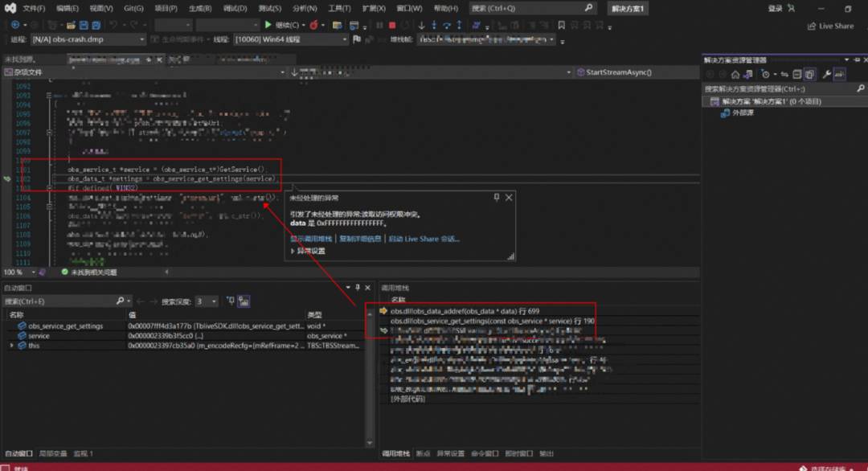Click the Pending Changes Filter clock icon
The height and width of the screenshot is (471, 868).
(x=765, y=74)
